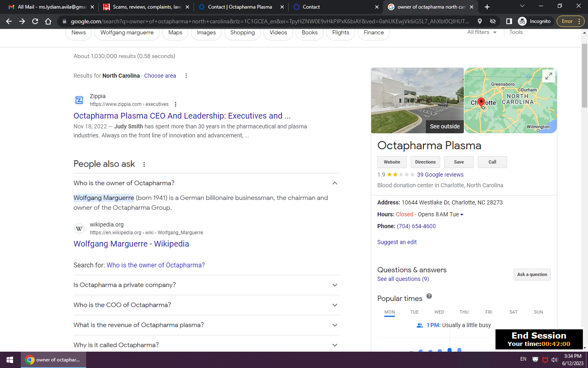This screenshot has height=368, width=588.
Task: Open the All filters dropdown
Action: 482,32
